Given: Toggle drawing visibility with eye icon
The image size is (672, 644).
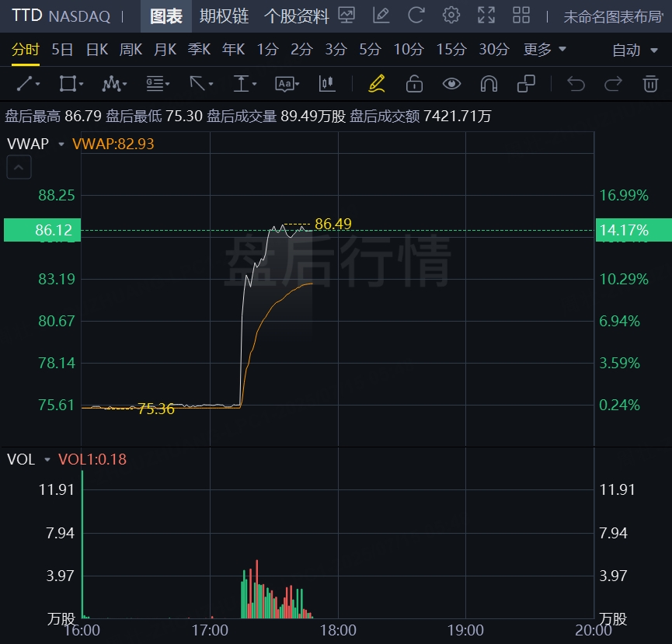Looking at the screenshot, I should point(451,83).
